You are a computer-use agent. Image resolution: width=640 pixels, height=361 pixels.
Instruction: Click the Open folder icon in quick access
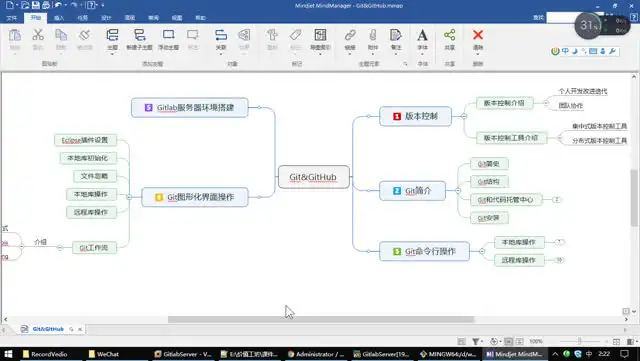tap(25, 5)
